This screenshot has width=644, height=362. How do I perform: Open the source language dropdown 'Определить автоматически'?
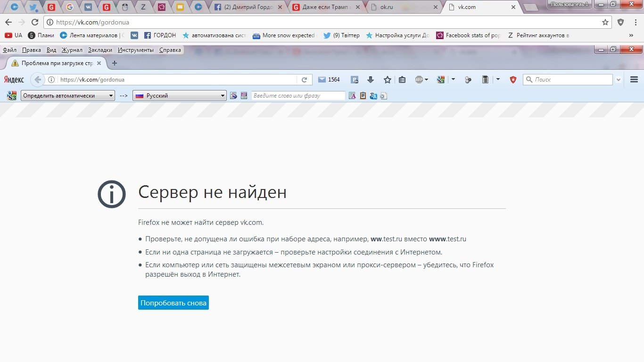click(68, 96)
